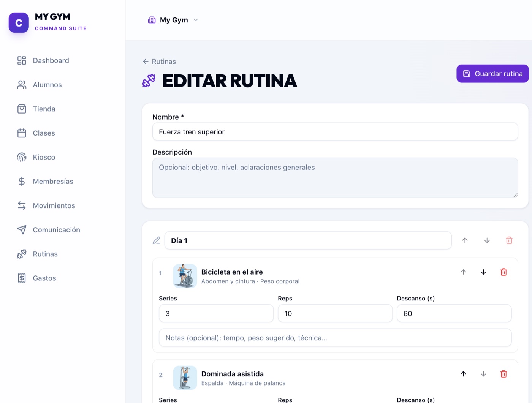
Task: Move Día 1 down with arrow
Action: click(x=487, y=240)
